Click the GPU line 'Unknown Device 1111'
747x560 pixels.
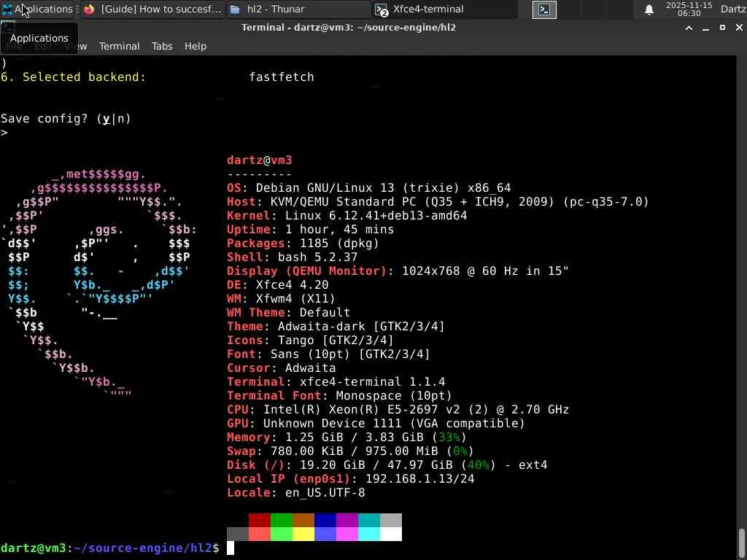(x=376, y=423)
